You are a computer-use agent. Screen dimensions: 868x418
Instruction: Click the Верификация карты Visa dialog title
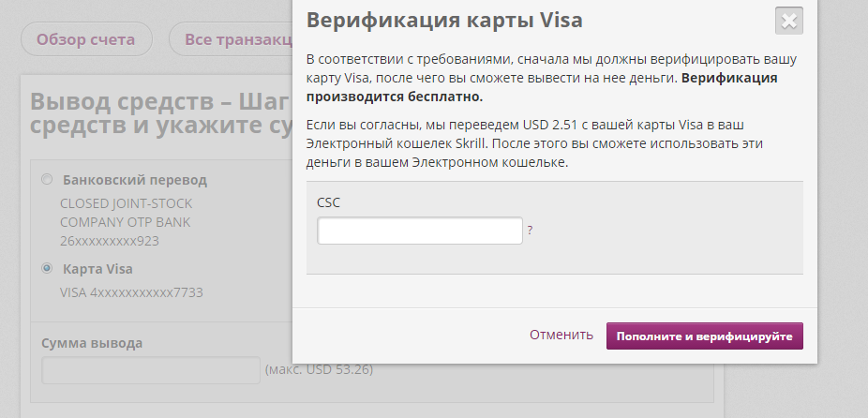click(444, 20)
